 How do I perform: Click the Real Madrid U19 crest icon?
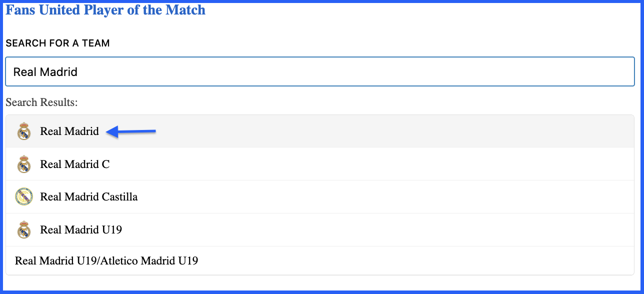pos(24,230)
